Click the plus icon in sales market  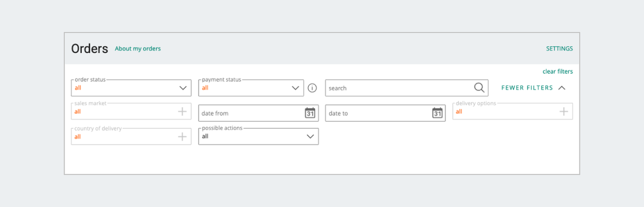[x=182, y=111]
